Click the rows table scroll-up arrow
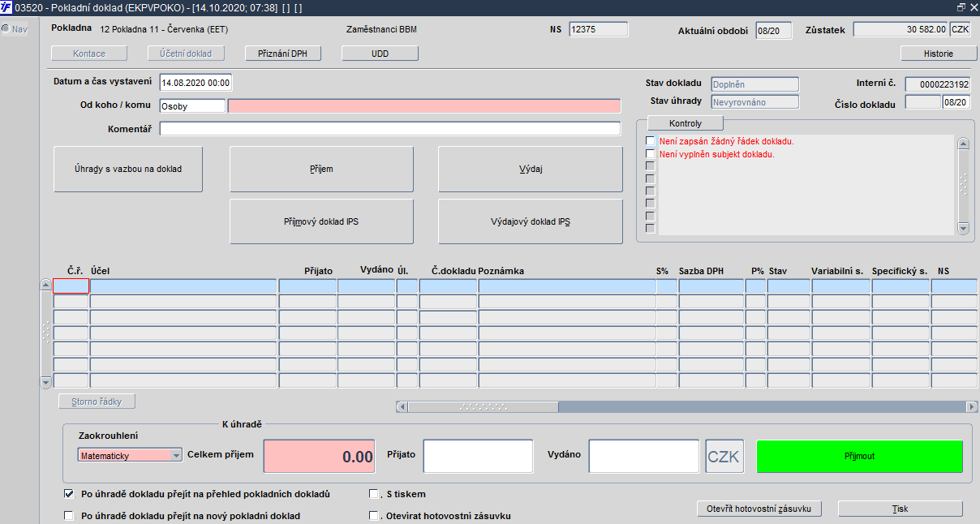Image resolution: width=980 pixels, height=524 pixels. pos(45,284)
